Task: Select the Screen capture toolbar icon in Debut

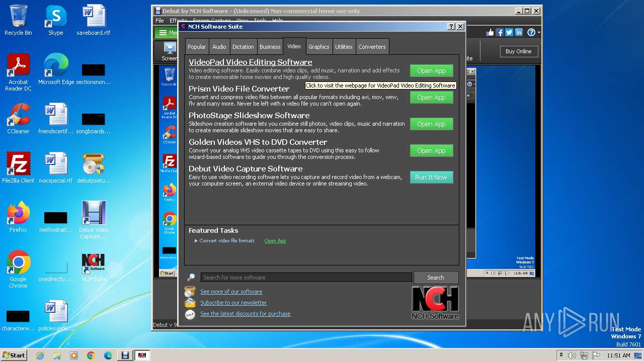Action: pos(169,51)
